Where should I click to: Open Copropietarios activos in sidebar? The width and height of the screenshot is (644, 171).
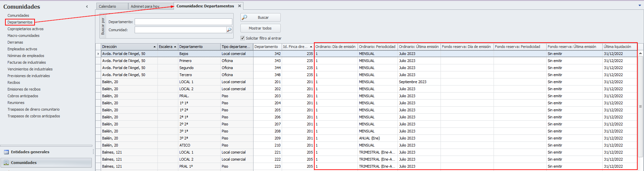tap(26, 29)
